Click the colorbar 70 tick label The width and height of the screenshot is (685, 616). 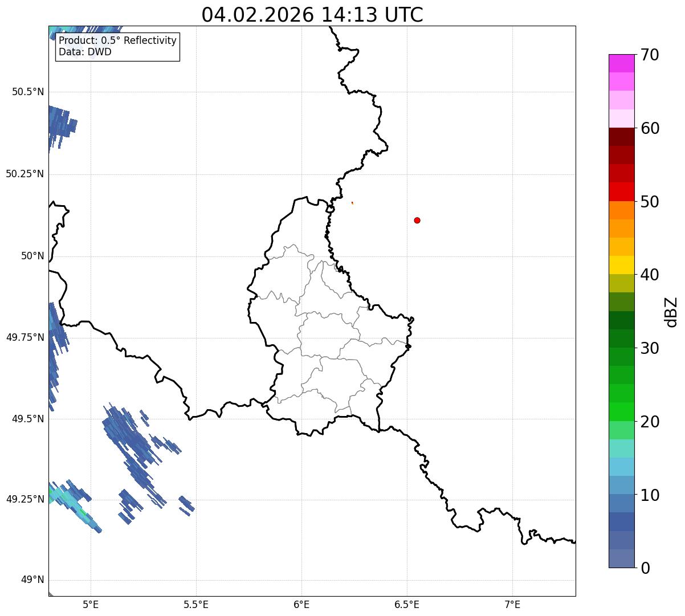tap(650, 55)
